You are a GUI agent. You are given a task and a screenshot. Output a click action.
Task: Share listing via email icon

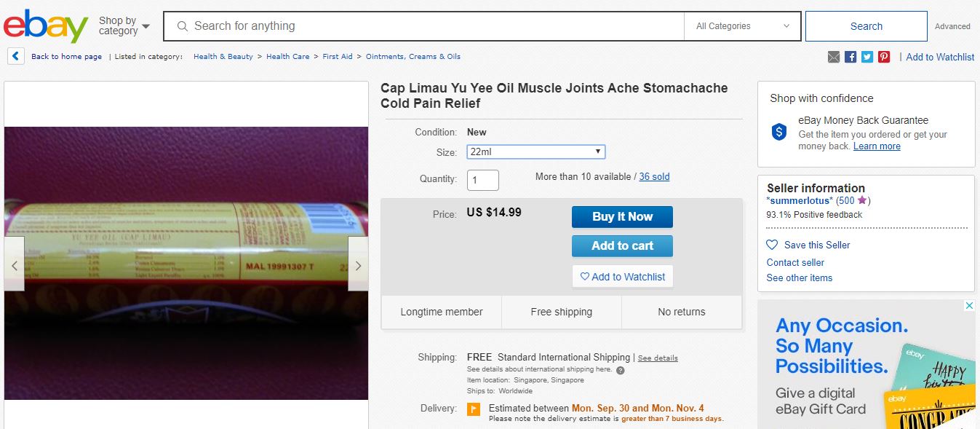point(834,57)
